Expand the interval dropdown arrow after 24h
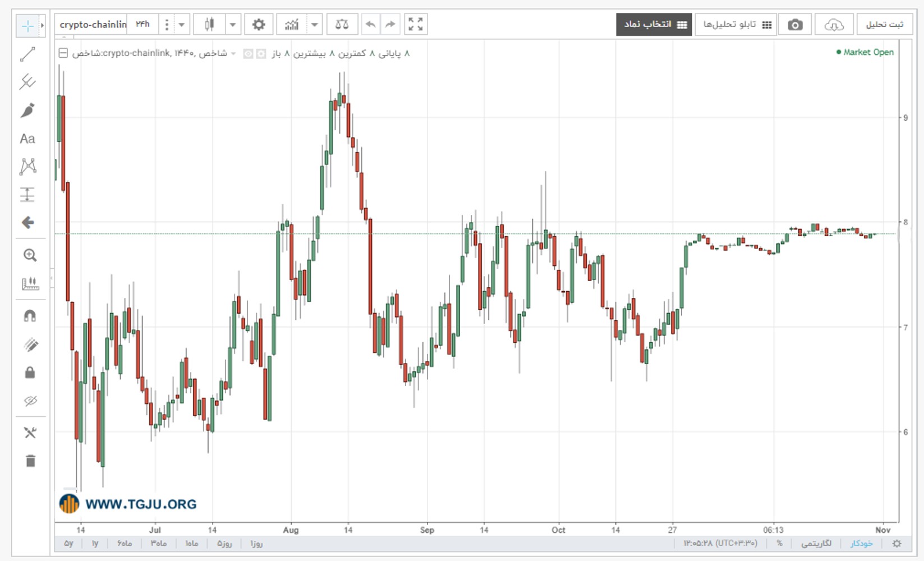The image size is (924, 561). tap(181, 25)
